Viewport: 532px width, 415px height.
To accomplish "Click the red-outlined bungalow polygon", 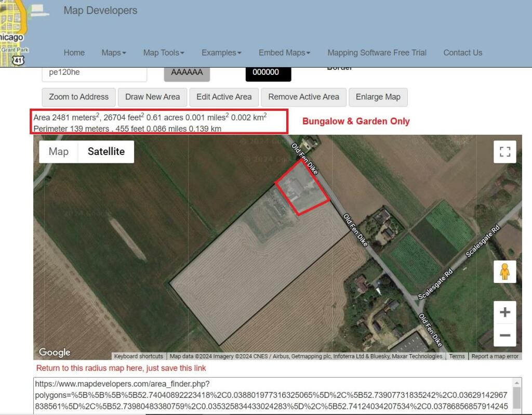I will click(302, 188).
